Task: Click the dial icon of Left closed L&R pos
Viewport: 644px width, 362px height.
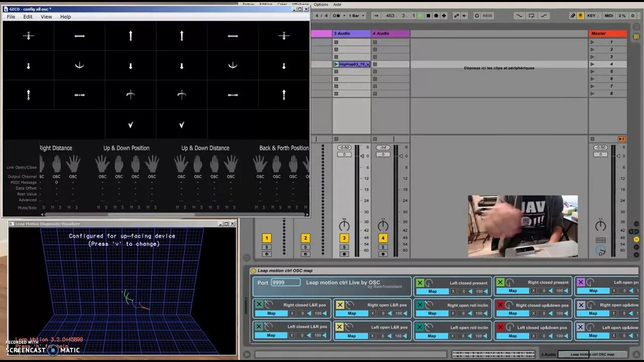Action: (269, 327)
